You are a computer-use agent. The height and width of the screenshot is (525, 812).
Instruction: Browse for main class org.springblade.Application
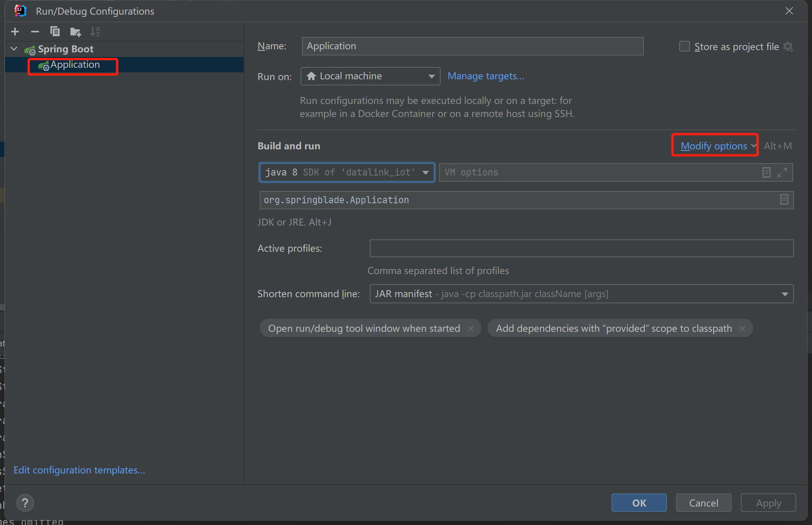click(x=784, y=200)
